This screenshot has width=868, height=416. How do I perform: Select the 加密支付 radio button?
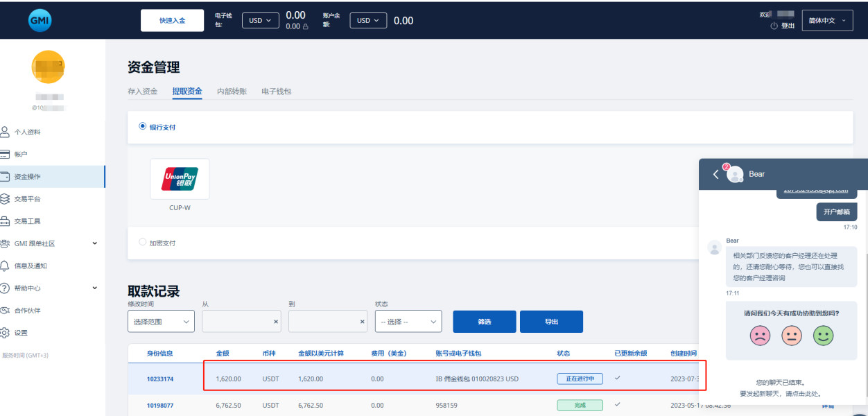point(143,243)
